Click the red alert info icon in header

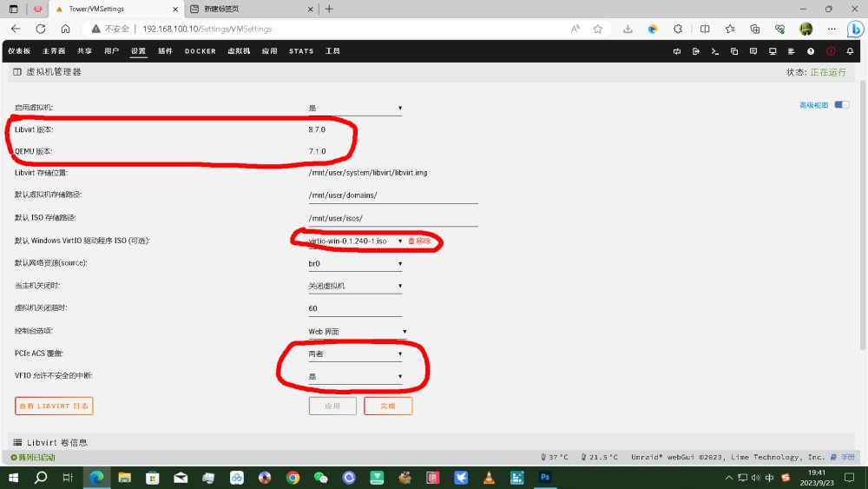coord(831,51)
